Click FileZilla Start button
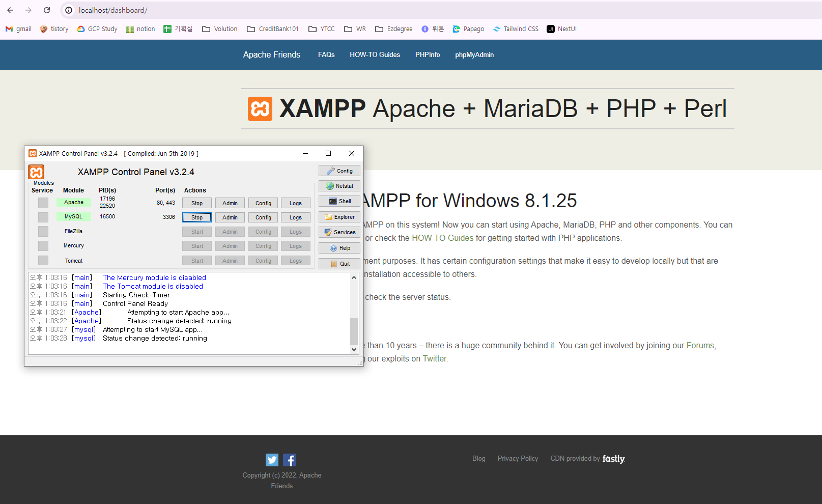 pyautogui.click(x=197, y=232)
